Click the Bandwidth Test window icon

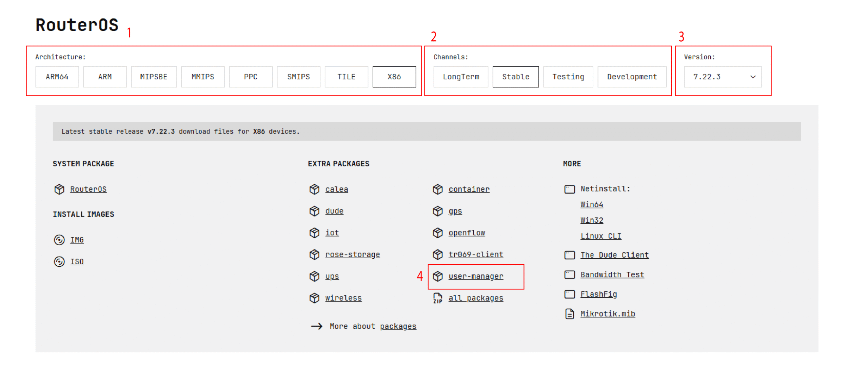pyautogui.click(x=570, y=274)
